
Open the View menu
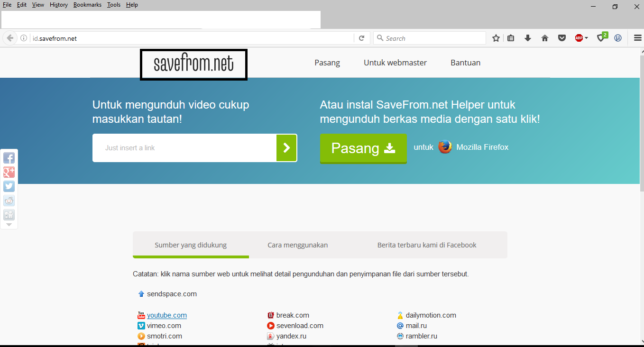click(38, 5)
